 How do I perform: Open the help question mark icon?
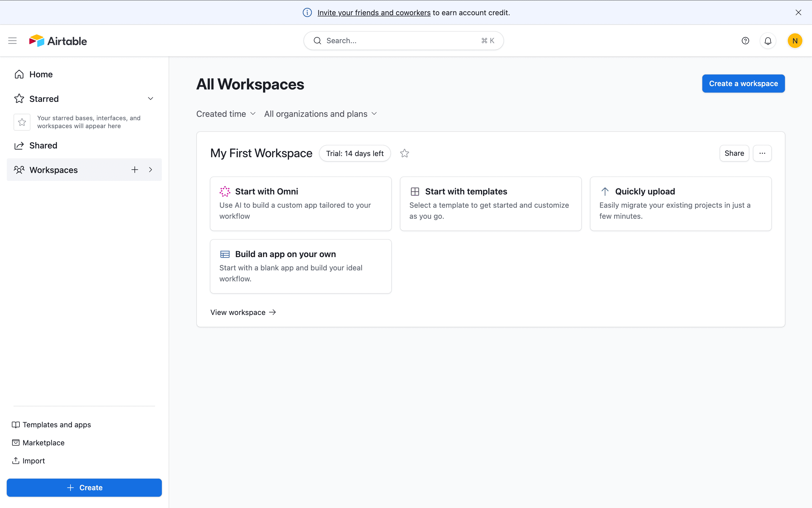click(745, 41)
